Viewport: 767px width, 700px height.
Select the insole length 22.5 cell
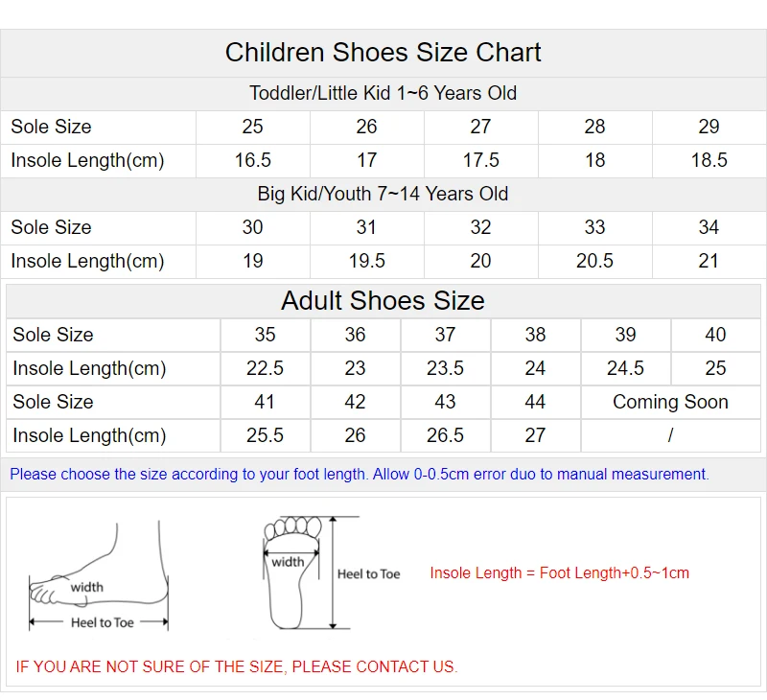point(265,368)
